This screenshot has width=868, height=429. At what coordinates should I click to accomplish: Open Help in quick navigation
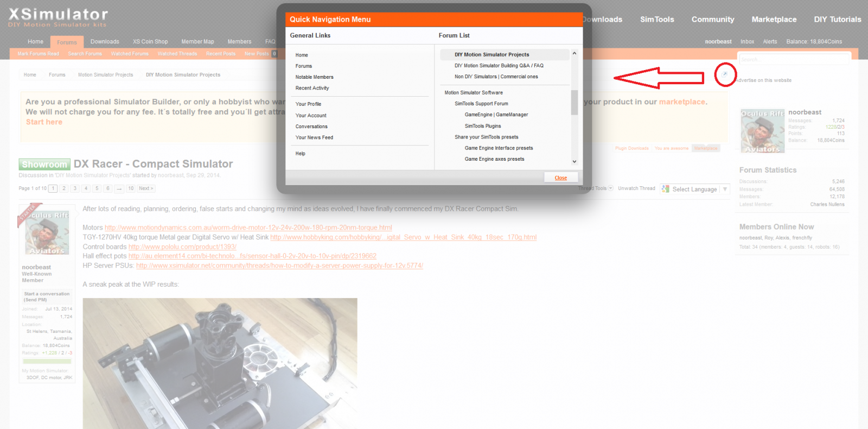click(x=300, y=154)
